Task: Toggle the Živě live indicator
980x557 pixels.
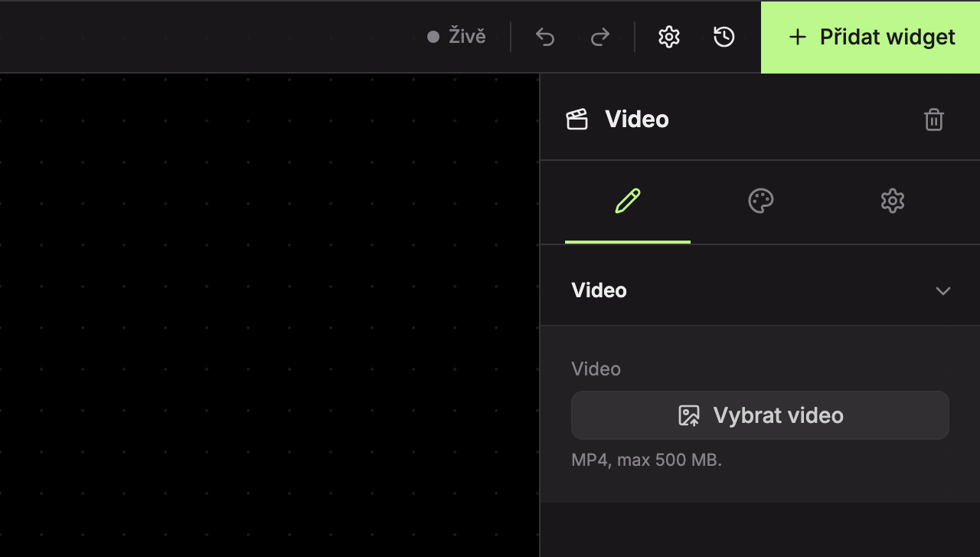Action: pos(456,37)
